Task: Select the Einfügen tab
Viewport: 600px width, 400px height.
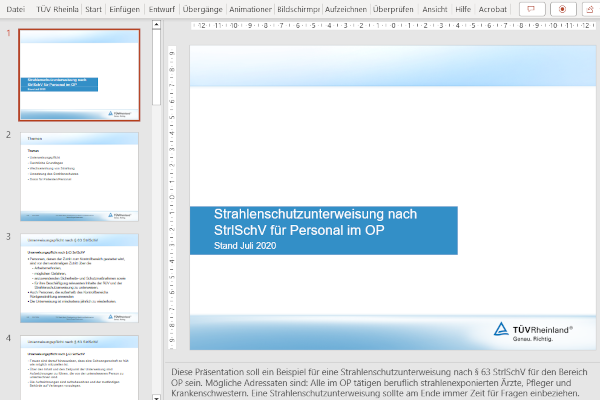Action: [x=125, y=9]
